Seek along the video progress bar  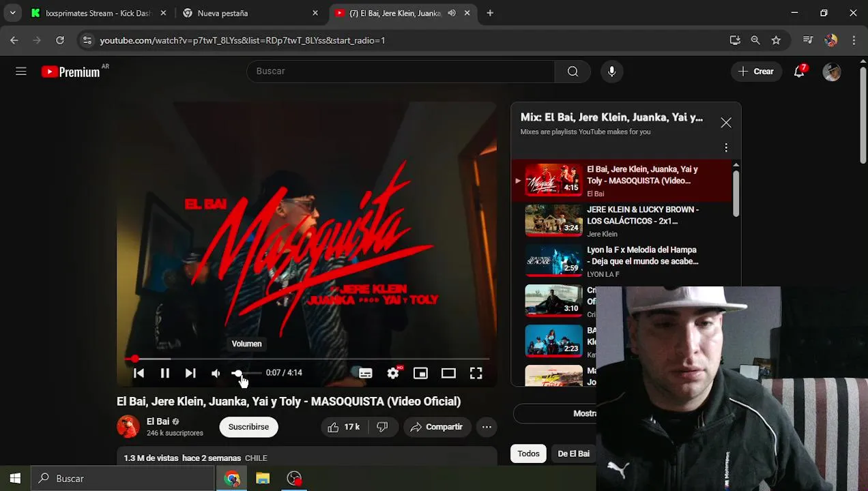[x=306, y=359]
